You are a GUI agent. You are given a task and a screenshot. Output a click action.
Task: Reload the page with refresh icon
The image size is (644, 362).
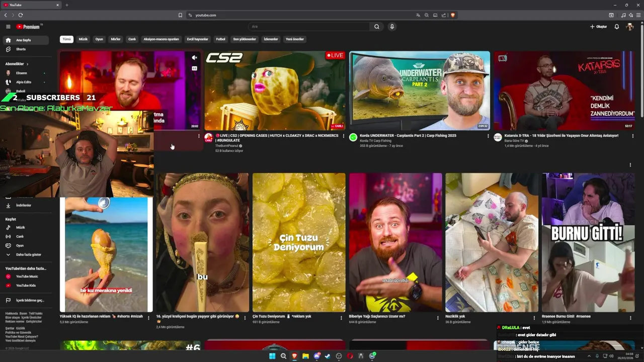tap(21, 15)
